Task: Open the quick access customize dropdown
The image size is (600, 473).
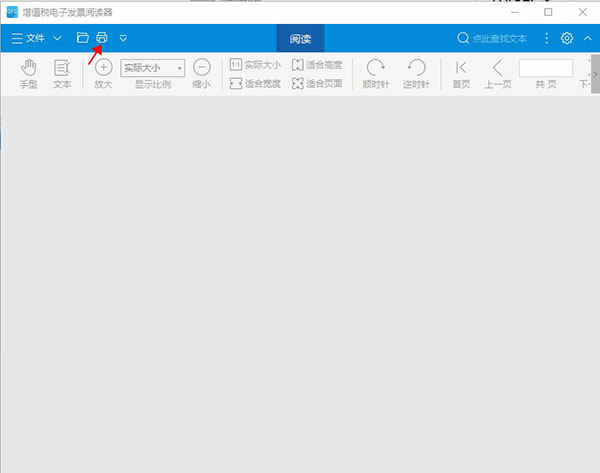Action: click(123, 38)
